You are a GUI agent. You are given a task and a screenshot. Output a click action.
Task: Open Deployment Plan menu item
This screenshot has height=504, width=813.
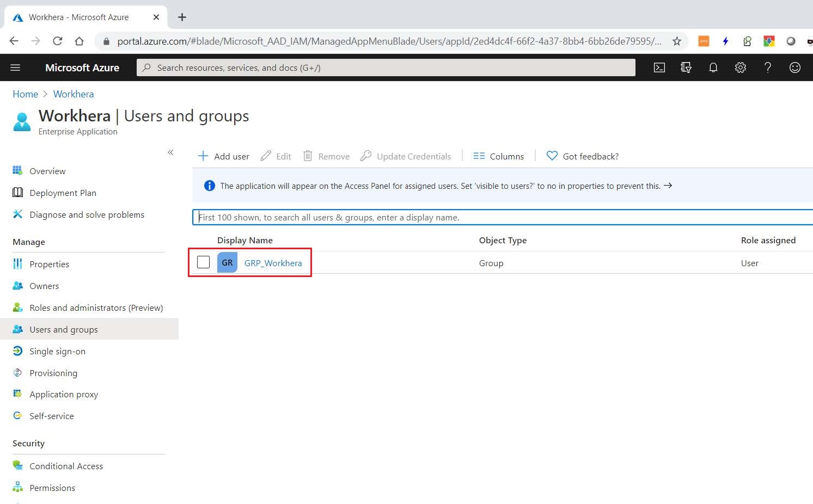(63, 193)
